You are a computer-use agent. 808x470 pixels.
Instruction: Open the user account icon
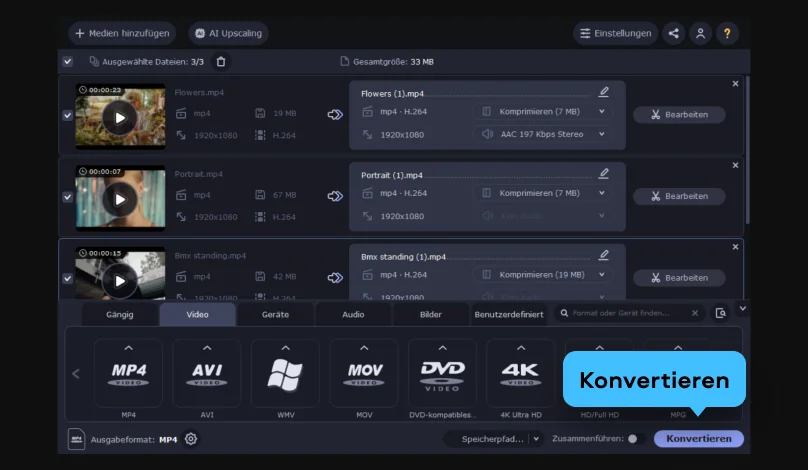(x=700, y=33)
